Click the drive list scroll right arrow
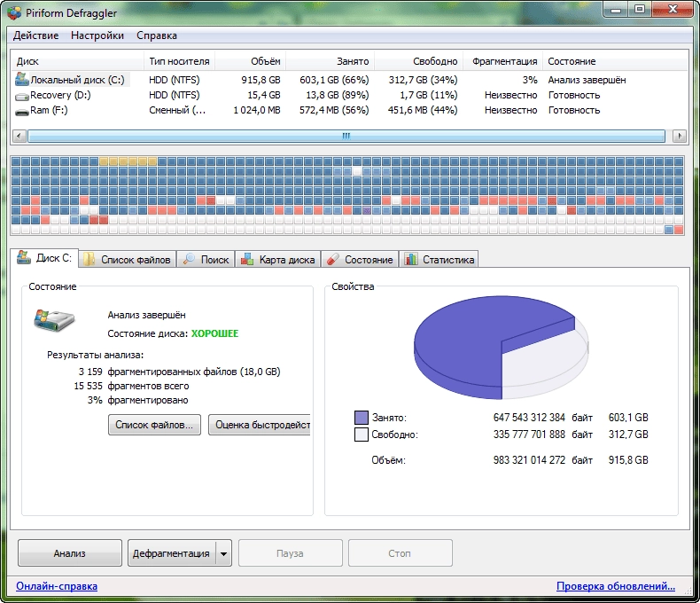 point(680,136)
